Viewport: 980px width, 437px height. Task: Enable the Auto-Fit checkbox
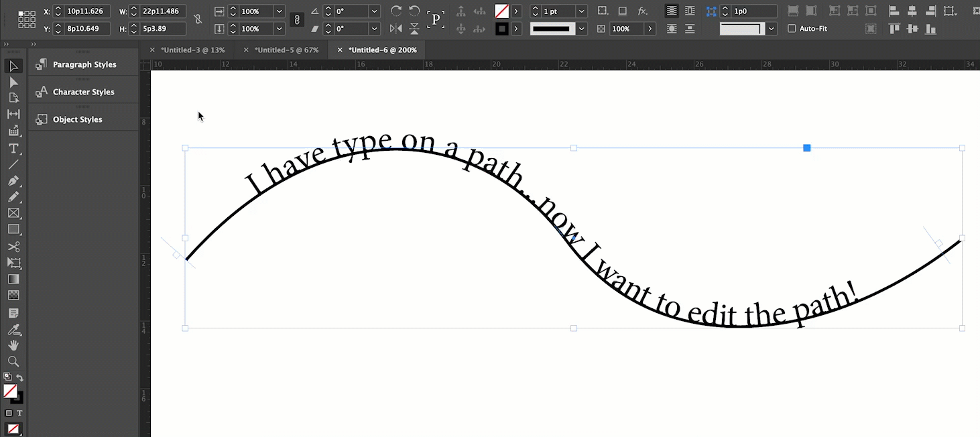[792, 29]
